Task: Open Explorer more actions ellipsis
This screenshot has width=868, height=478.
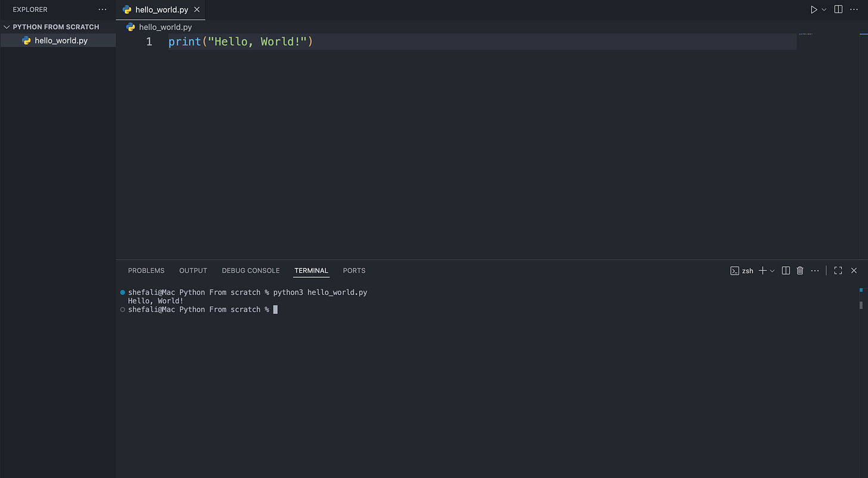Action: [x=103, y=10]
